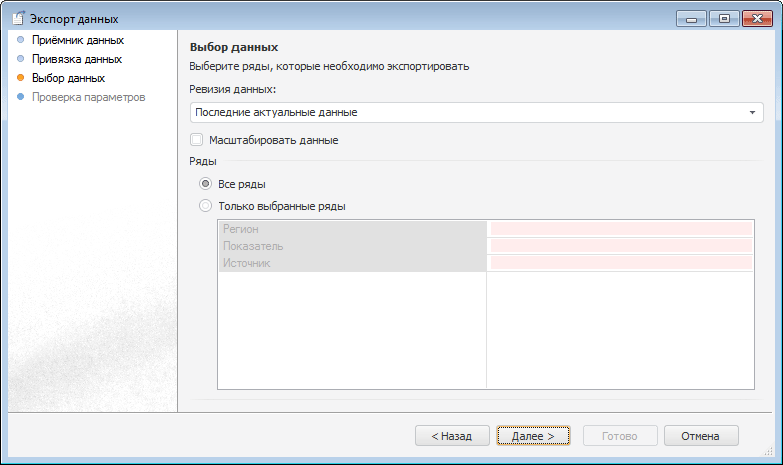Click the Export data window title icon
Screen dimensions: 783x465
[x=18, y=18]
